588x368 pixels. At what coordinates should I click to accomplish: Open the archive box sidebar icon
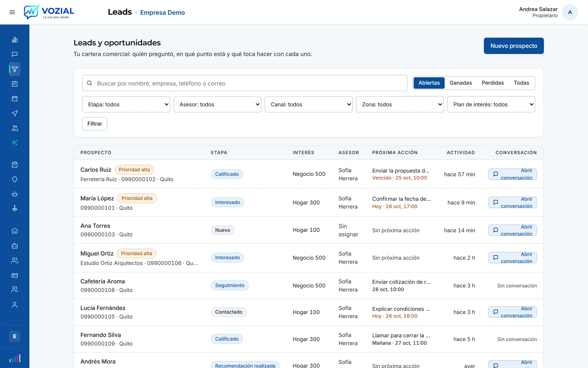point(14,165)
